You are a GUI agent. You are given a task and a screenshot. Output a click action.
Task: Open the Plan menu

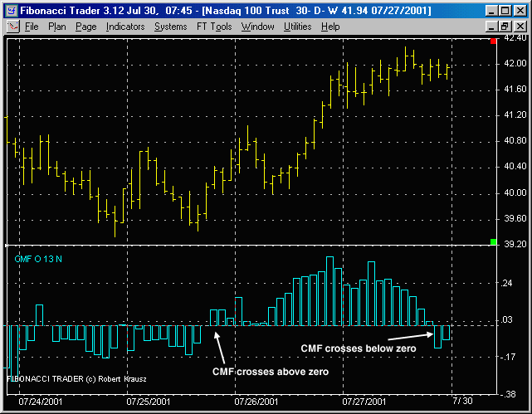(57, 27)
